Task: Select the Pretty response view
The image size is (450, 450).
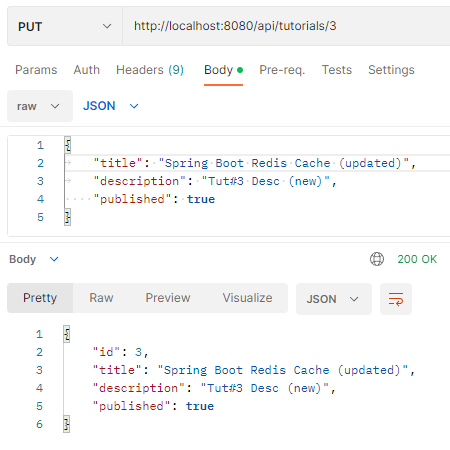Action: pos(40,298)
